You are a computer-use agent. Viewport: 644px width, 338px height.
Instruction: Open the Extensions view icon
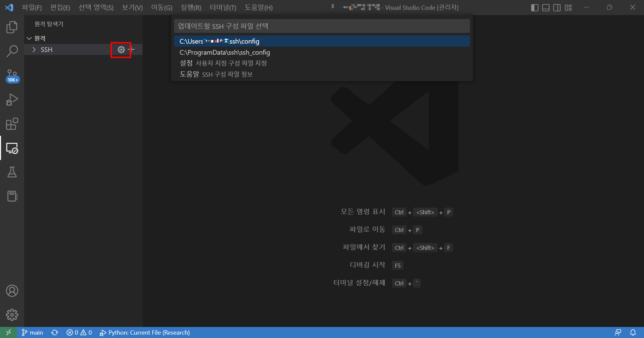12,124
